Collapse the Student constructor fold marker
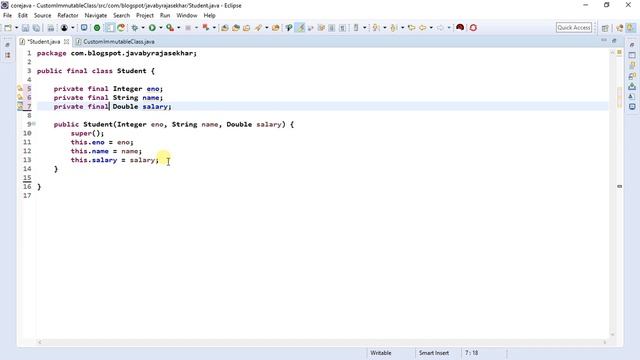Viewport: 640px width, 360px height. 34,124
